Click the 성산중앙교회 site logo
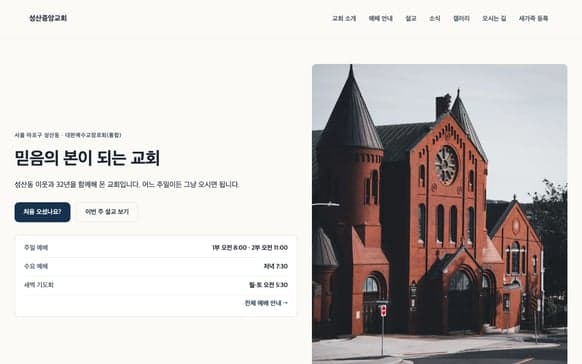Image resolution: width=582 pixels, height=364 pixels. click(x=48, y=18)
